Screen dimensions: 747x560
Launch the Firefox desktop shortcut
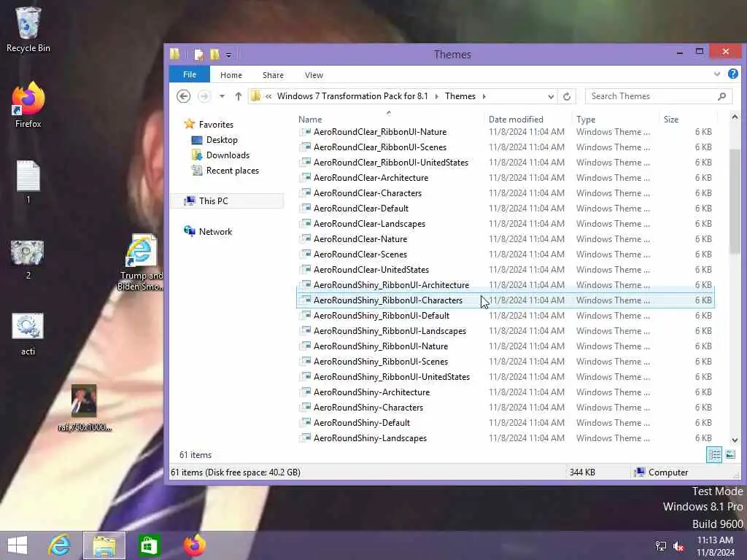coord(28,105)
